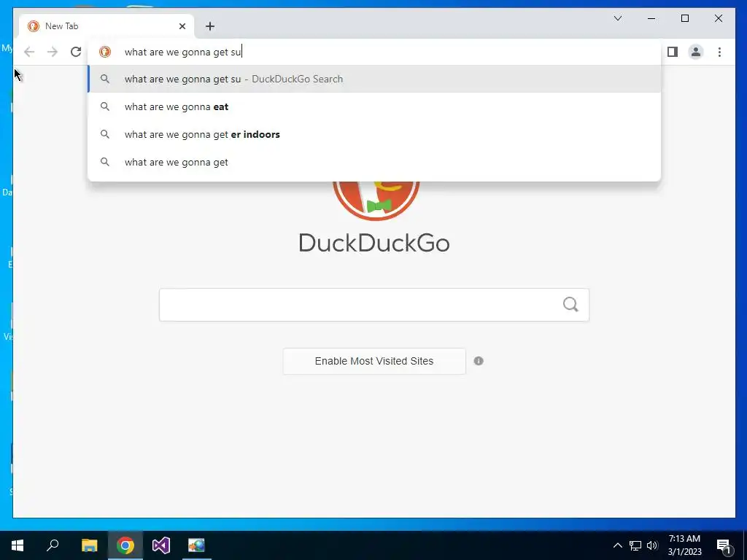Image resolution: width=747 pixels, height=560 pixels.
Task: Open the side panel icon
Action: 672,52
